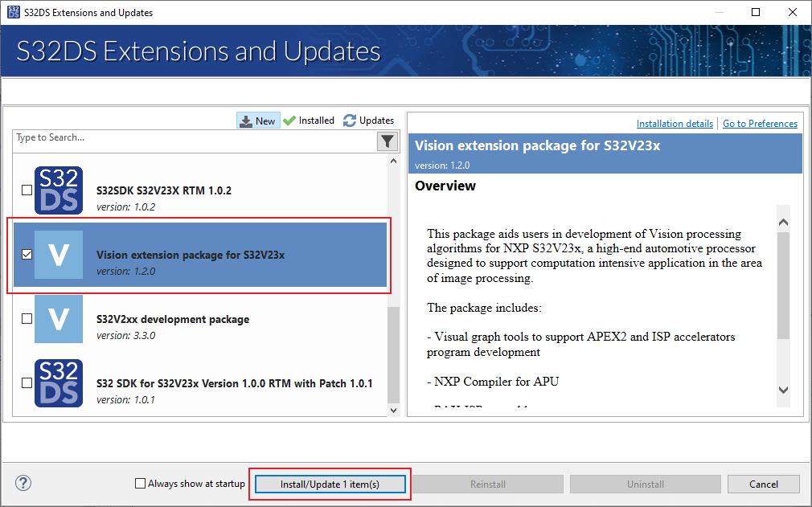
Task: Enable Always show at startup
Action: [140, 483]
